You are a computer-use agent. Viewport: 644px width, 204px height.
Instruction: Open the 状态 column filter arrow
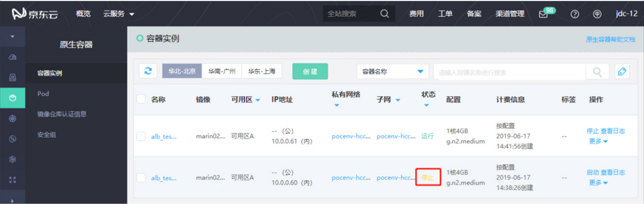(x=427, y=105)
